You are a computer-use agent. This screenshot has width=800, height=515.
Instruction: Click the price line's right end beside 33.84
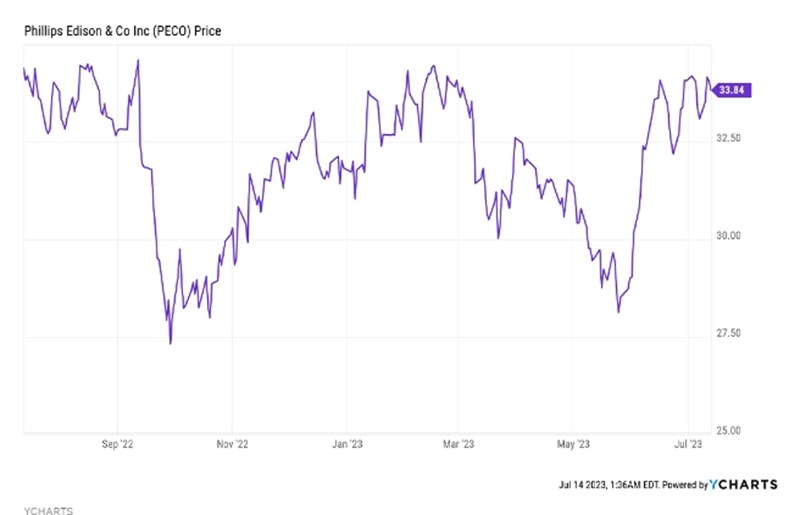(712, 88)
